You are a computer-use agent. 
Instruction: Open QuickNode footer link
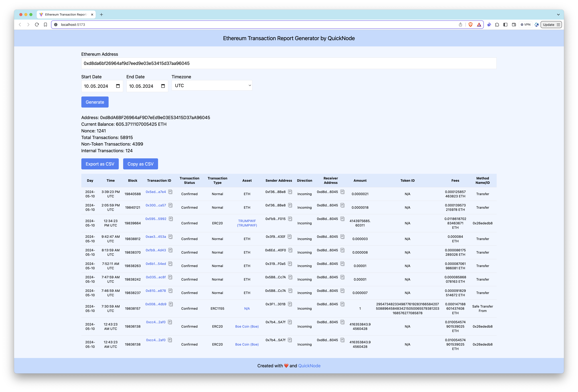(x=309, y=366)
